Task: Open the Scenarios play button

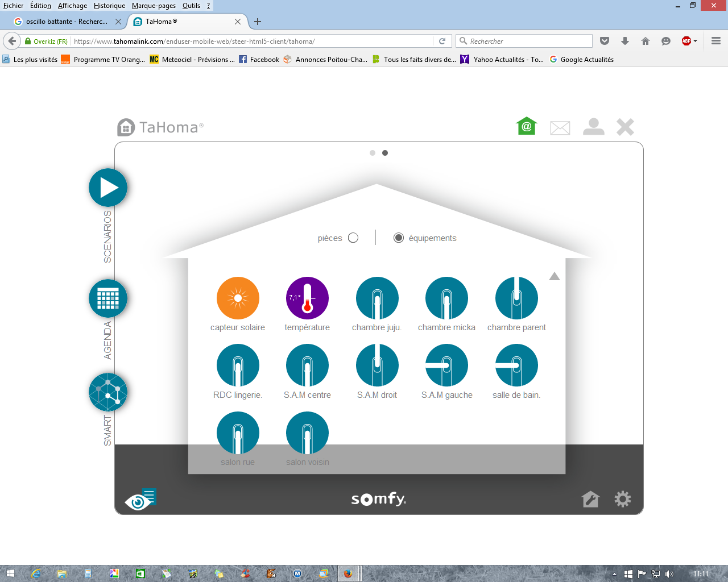Action: point(108,188)
